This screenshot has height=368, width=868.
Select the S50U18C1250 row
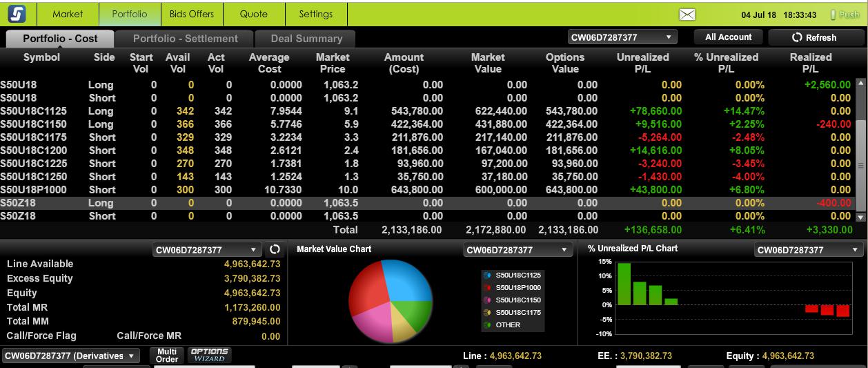coord(427,177)
